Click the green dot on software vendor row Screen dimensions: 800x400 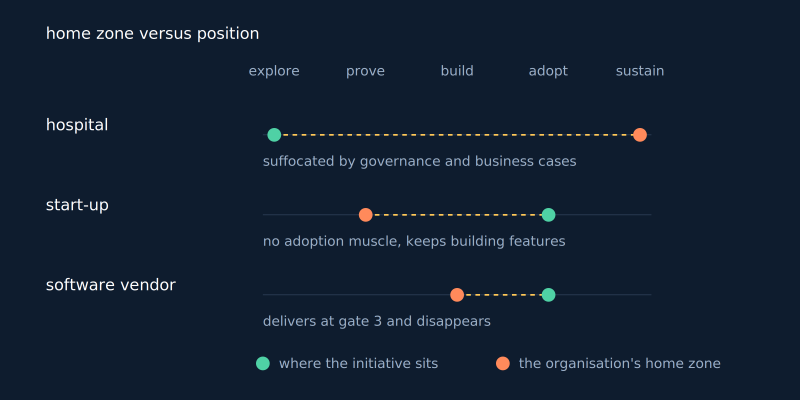pos(548,295)
